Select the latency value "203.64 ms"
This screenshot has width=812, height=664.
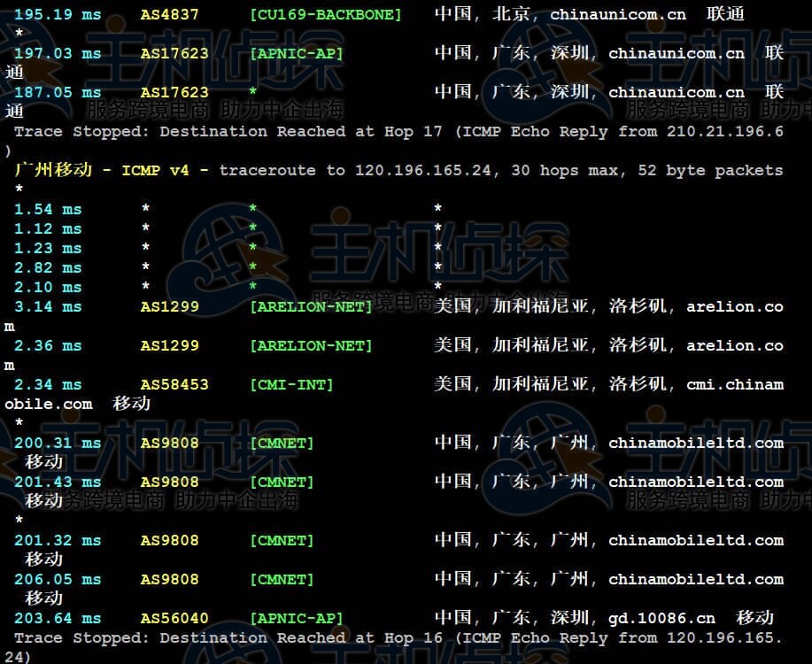pyautogui.click(x=58, y=618)
